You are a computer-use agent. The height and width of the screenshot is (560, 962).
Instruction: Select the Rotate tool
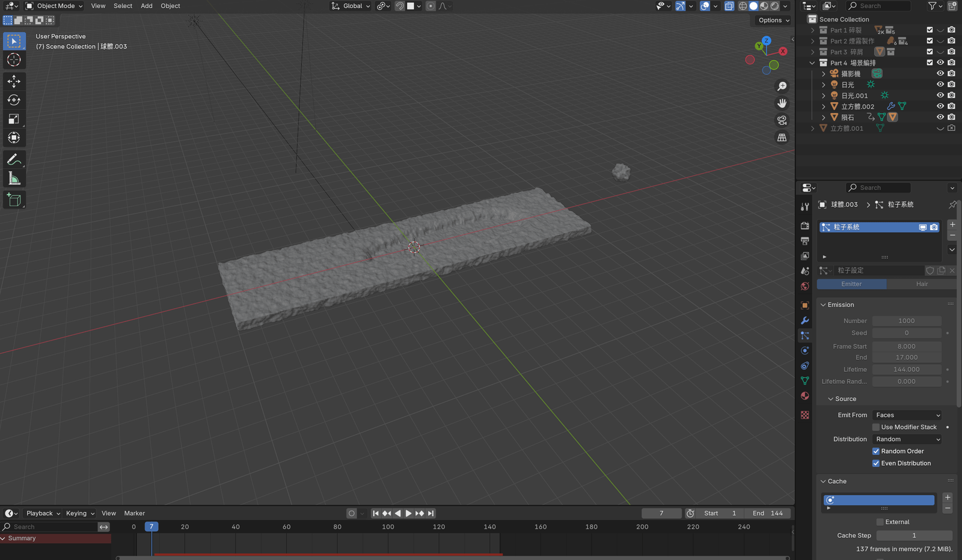[14, 100]
